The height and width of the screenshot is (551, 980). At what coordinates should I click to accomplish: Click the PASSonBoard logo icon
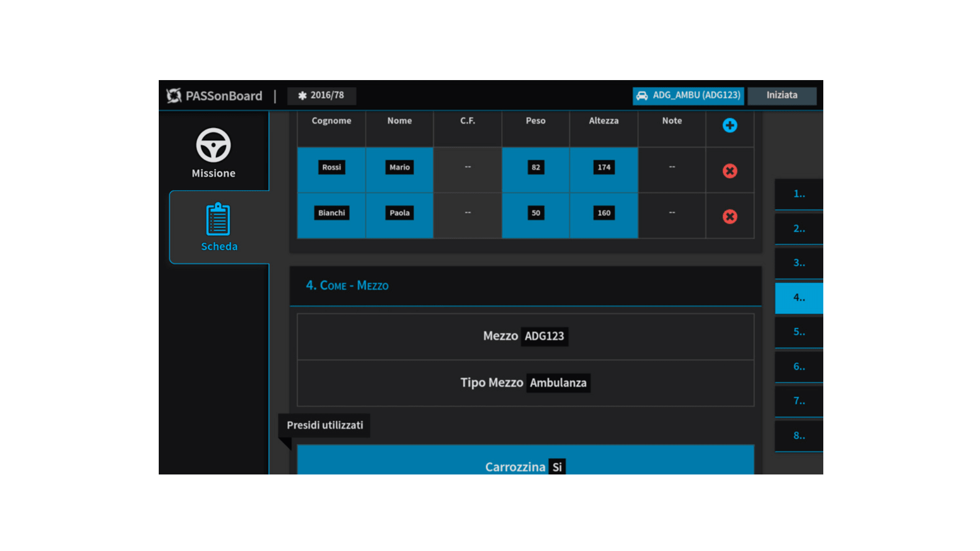coord(174,95)
